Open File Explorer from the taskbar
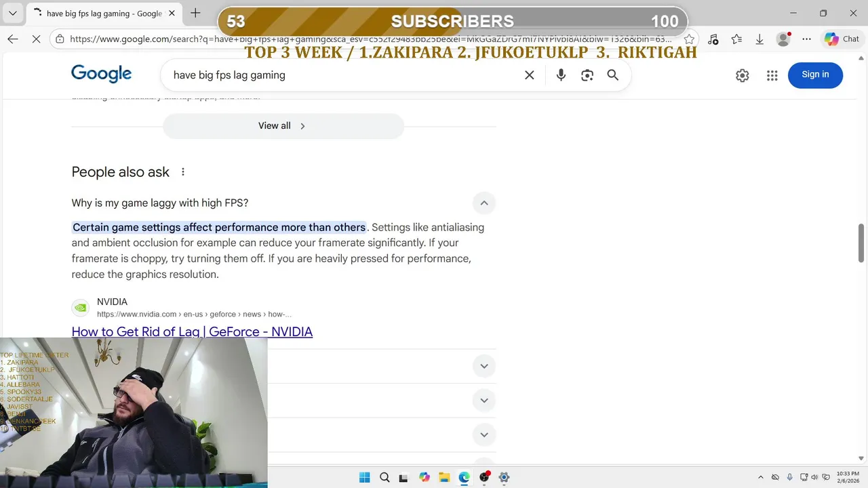This screenshot has width=868, height=488. pos(444,477)
